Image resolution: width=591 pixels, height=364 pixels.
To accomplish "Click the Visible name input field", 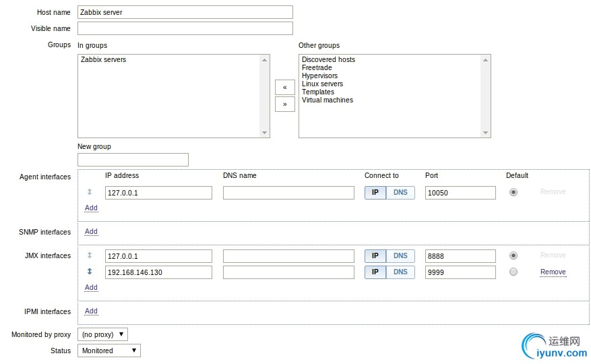I will [x=185, y=28].
